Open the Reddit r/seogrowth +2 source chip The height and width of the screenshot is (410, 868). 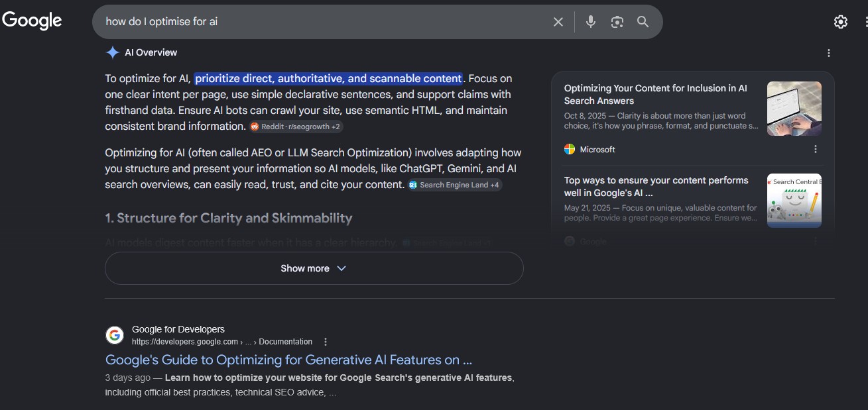point(296,127)
